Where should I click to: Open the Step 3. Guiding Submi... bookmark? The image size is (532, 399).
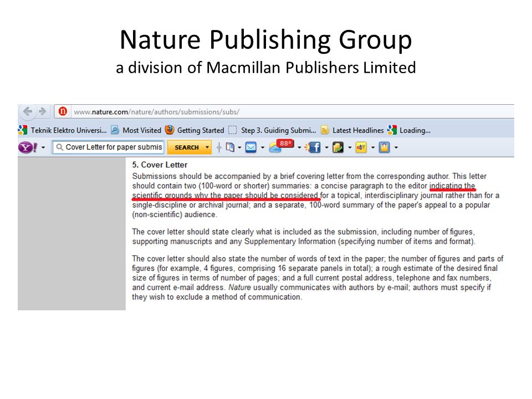pyautogui.click(x=272, y=130)
